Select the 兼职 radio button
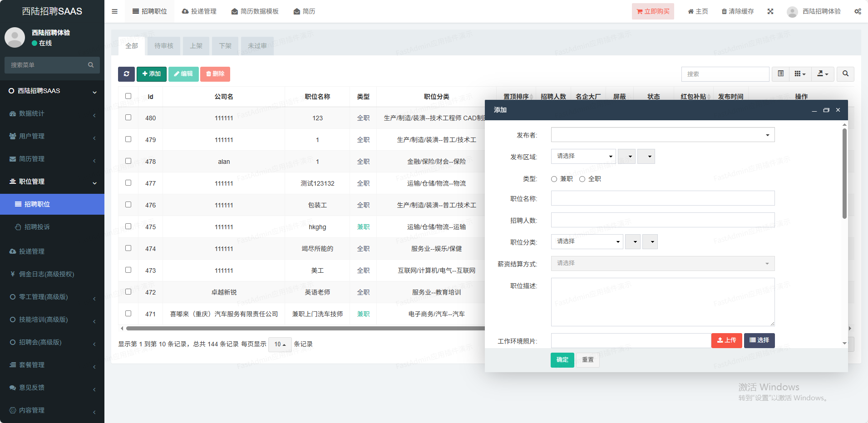 pyautogui.click(x=554, y=179)
